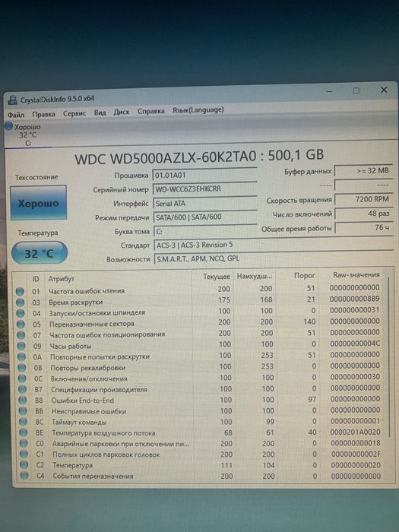399x532 pixels.
Task: Click status circle for Частота ошибок позиционирования
Action: click(x=21, y=335)
